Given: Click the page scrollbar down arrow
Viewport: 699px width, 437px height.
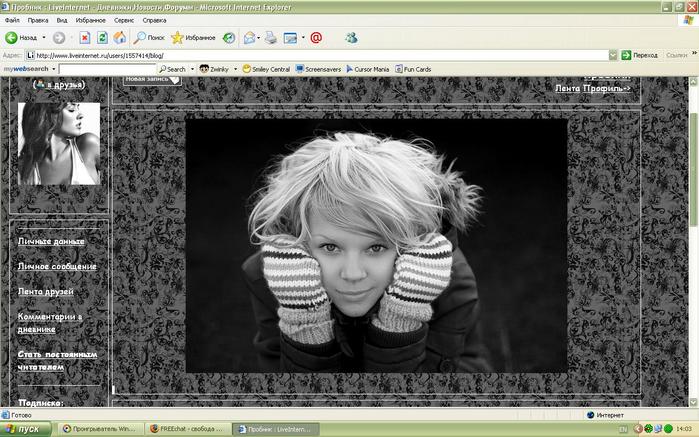Looking at the screenshot, I should [x=693, y=402].
